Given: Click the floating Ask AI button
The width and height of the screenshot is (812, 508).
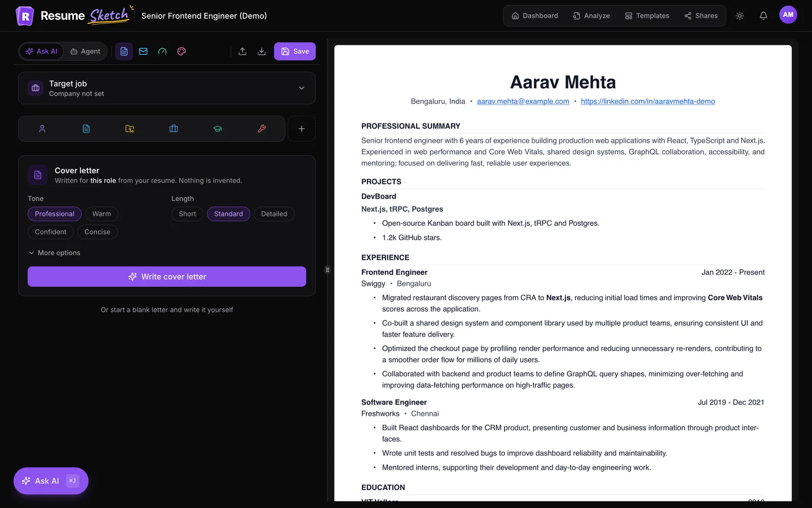Looking at the screenshot, I should pos(51,481).
